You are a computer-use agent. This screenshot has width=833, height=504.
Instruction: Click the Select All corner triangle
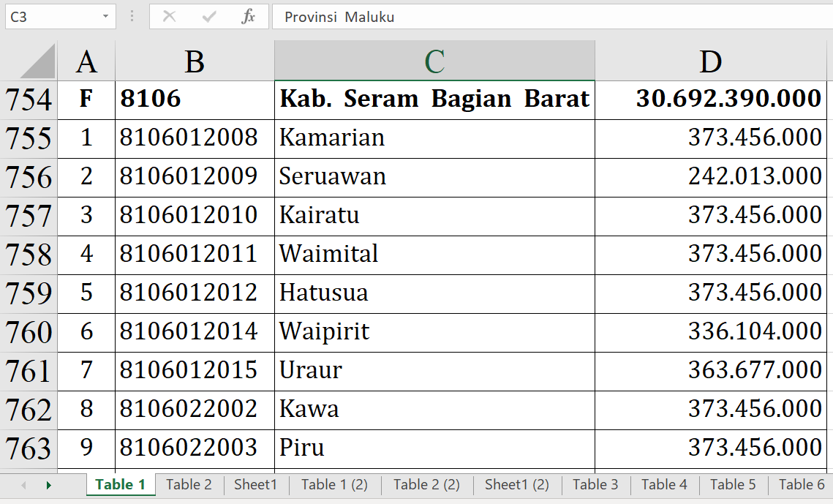click(x=38, y=61)
